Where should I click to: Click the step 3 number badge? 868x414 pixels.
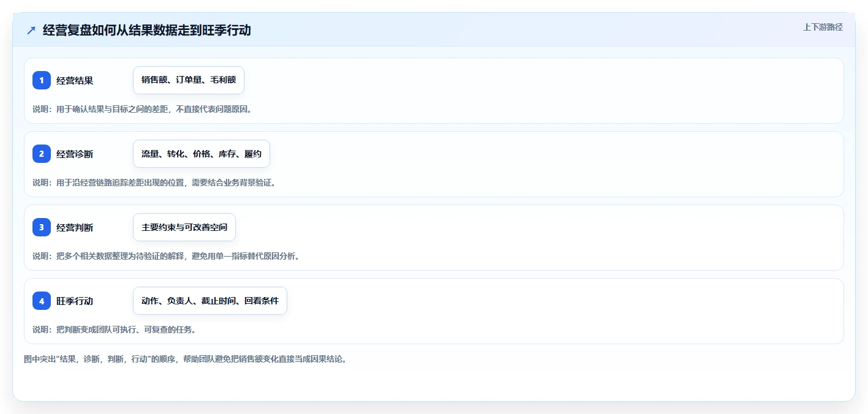(x=42, y=227)
